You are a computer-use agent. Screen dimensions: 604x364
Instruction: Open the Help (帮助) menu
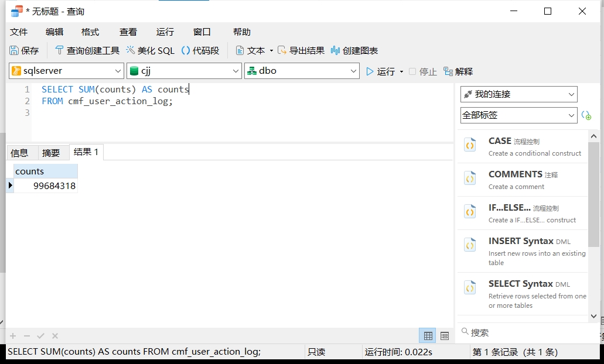point(241,32)
